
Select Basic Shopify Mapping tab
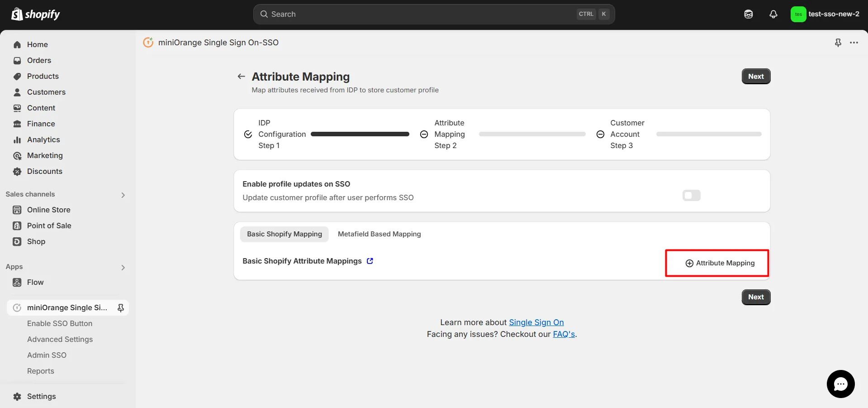coord(285,234)
